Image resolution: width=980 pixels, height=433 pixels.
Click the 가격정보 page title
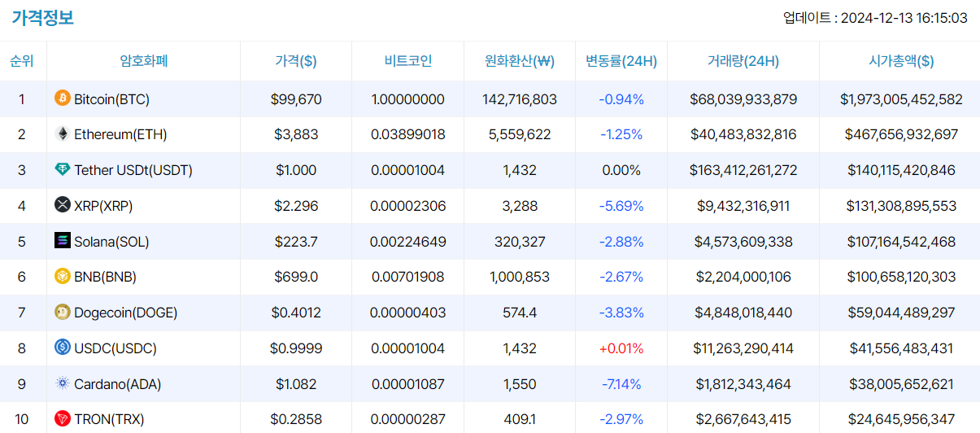point(42,18)
